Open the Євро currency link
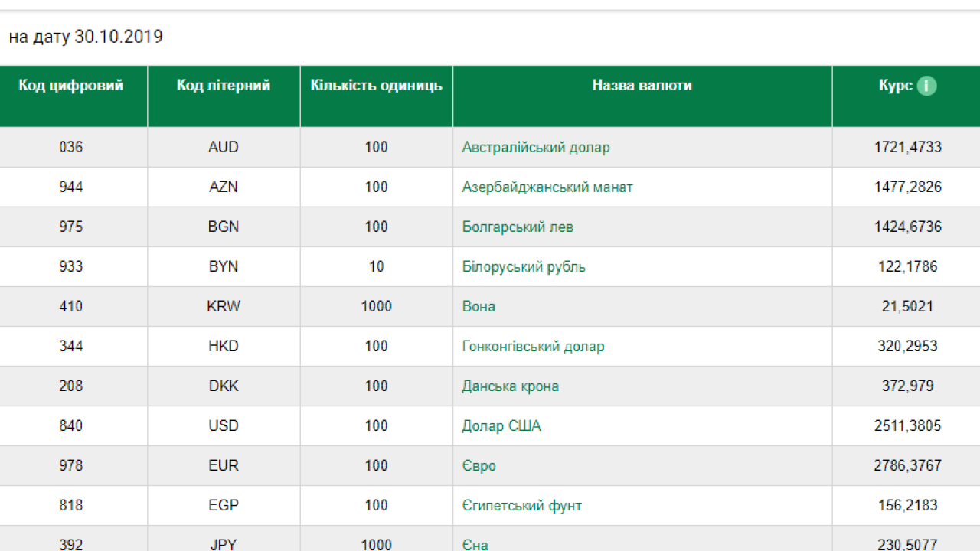The image size is (980, 551). 479,465
